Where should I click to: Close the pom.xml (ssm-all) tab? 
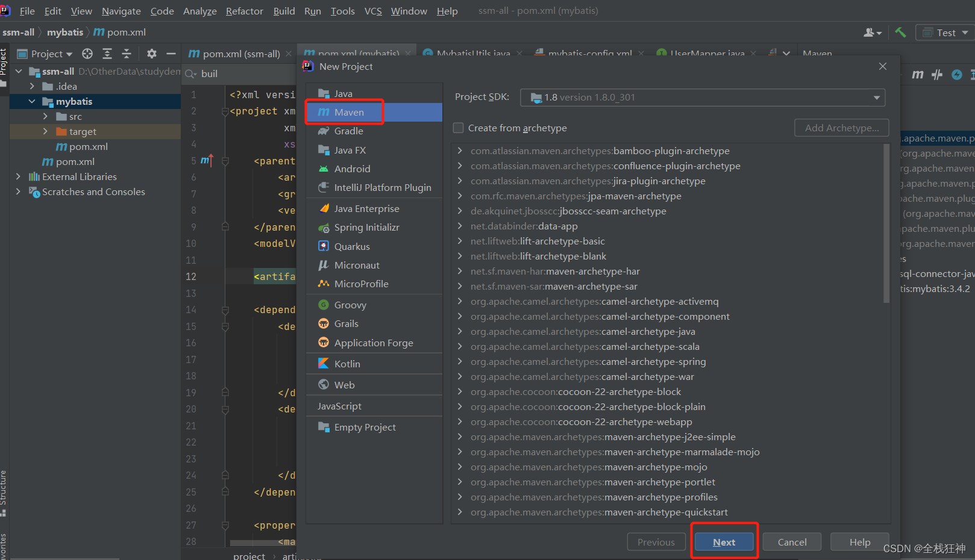point(289,54)
